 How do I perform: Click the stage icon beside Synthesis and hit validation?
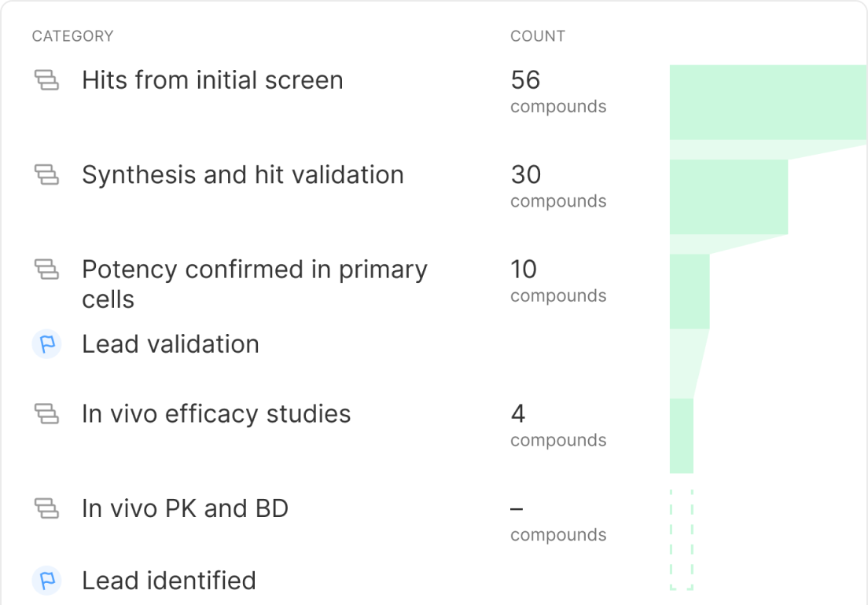click(46, 174)
